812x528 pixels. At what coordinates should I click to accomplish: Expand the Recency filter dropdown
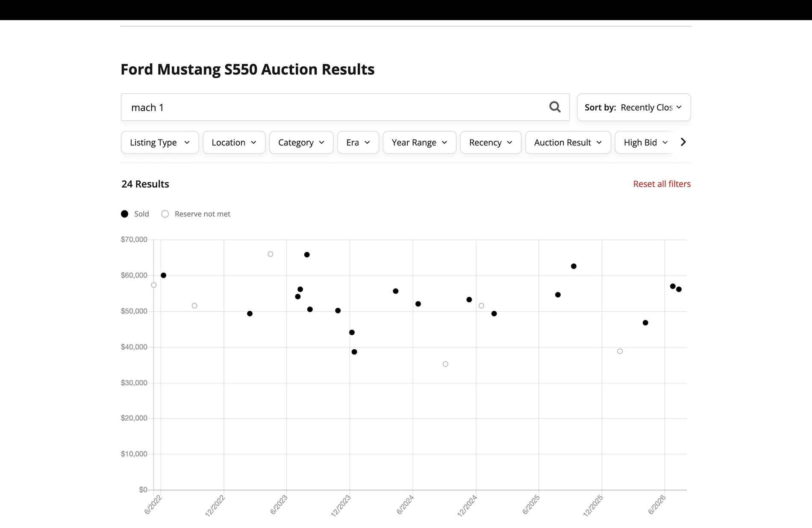(x=491, y=142)
